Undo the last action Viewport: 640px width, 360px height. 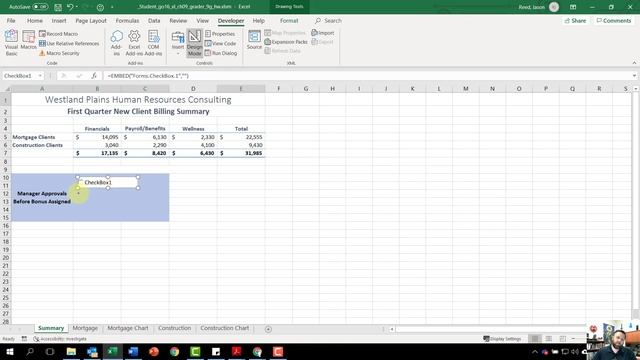tap(70, 7)
